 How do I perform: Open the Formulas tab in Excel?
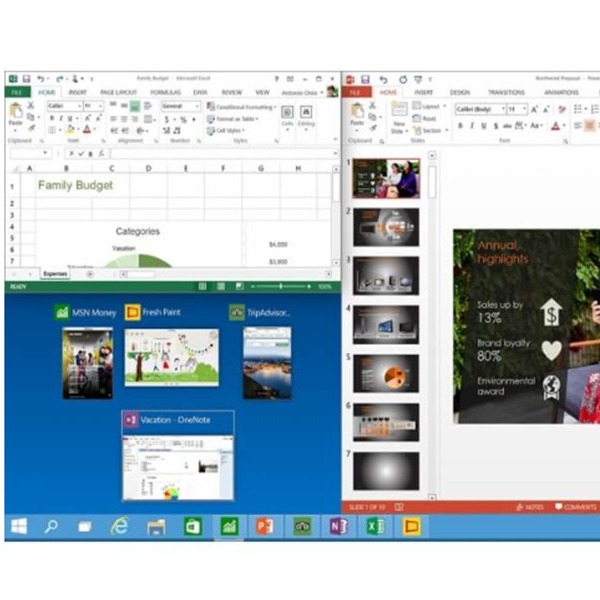[165, 92]
